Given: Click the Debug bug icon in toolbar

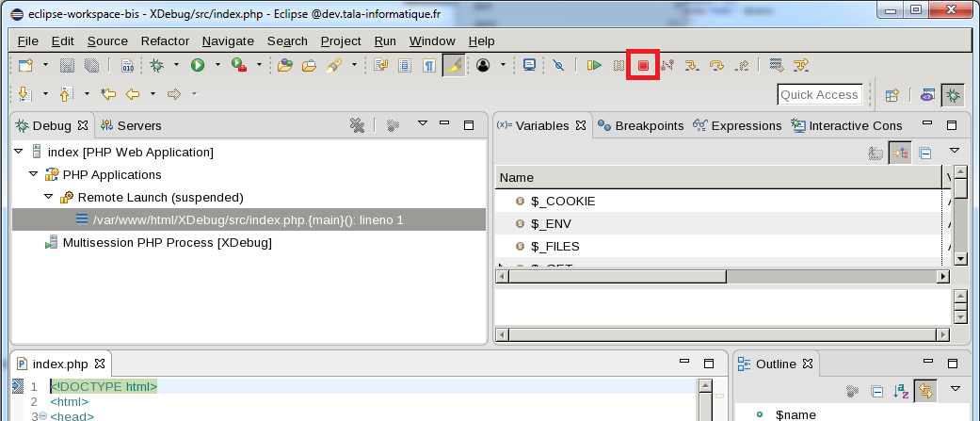Looking at the screenshot, I should 156,66.
